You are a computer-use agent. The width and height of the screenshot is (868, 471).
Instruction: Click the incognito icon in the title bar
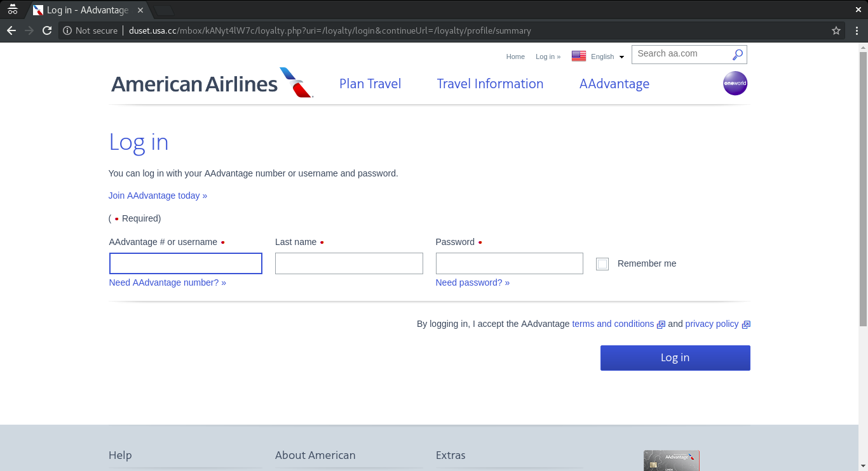coord(12,10)
